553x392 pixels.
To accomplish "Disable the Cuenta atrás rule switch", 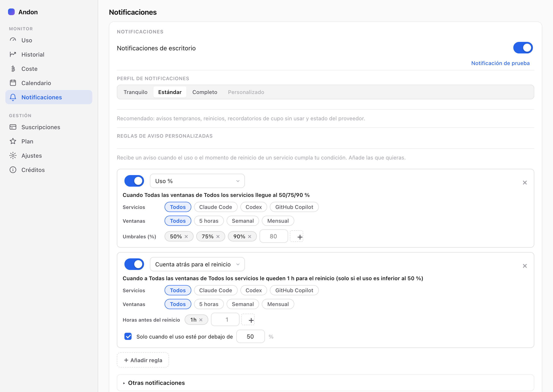I will pos(134,264).
